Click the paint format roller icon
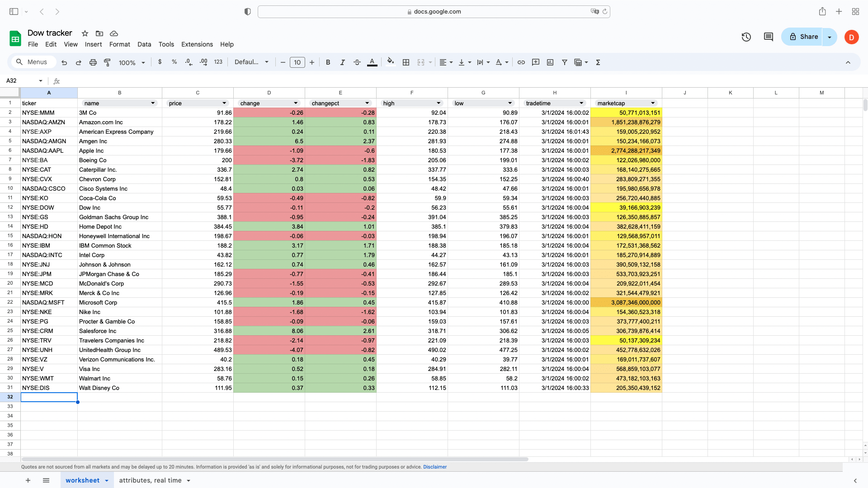This screenshot has height=488, width=868. (x=107, y=62)
